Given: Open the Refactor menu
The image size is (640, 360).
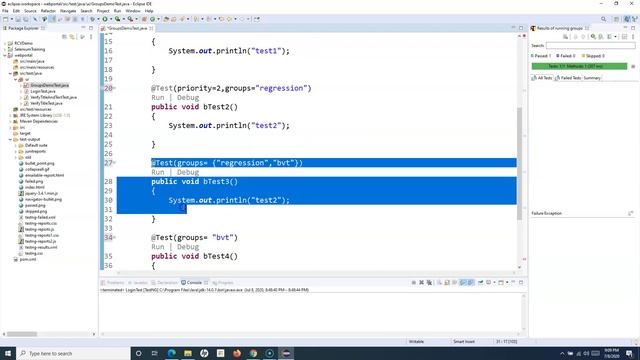Looking at the screenshot, I should coord(48,11).
